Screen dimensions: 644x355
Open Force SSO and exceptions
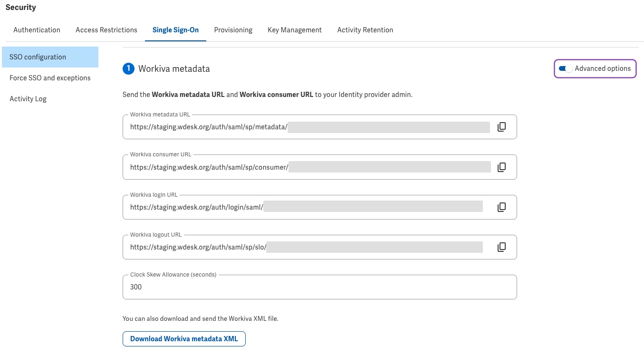tap(50, 78)
